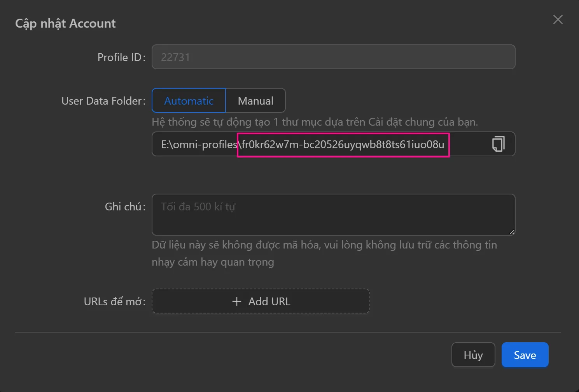Image resolution: width=579 pixels, height=392 pixels.
Task: Grab the notes textarea resize handle
Action: click(x=511, y=232)
